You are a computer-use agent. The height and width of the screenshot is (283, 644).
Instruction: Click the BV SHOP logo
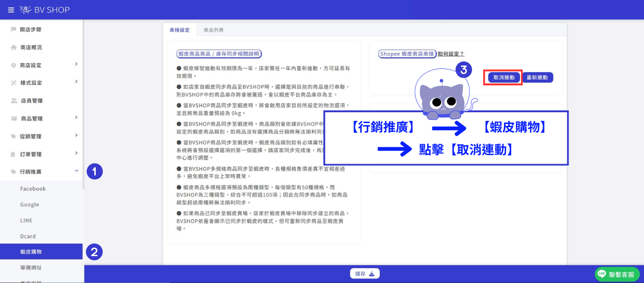tap(44, 9)
